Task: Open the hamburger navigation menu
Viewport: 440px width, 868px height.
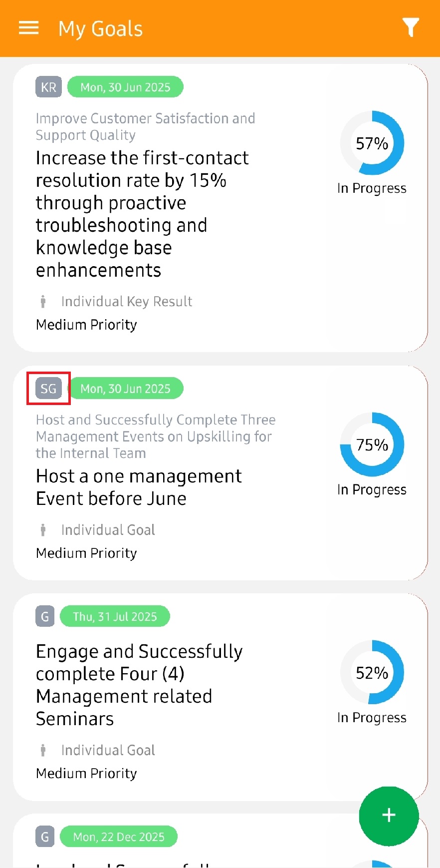Action: tap(28, 28)
